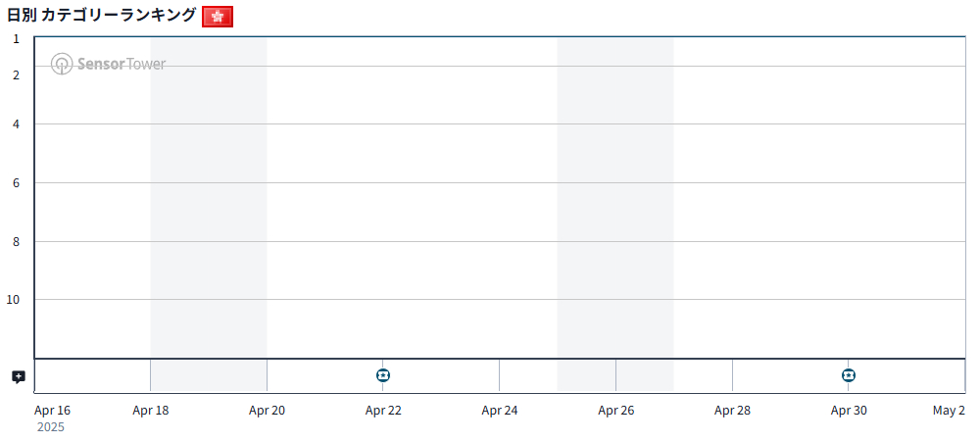Click the add comment speech bubble icon
Screen dimensions: 980x442
18,376
